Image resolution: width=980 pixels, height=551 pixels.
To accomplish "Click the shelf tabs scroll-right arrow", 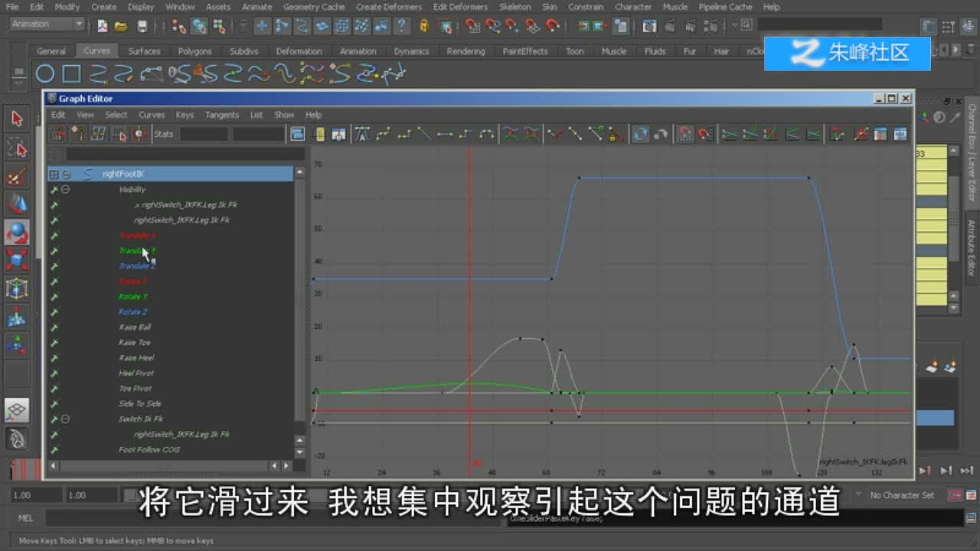I will click(x=955, y=50).
